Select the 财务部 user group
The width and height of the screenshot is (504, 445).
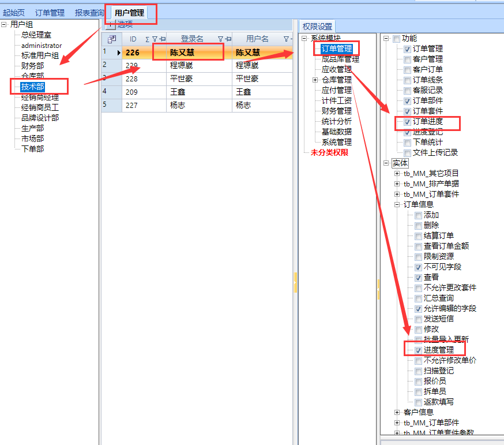(x=32, y=66)
